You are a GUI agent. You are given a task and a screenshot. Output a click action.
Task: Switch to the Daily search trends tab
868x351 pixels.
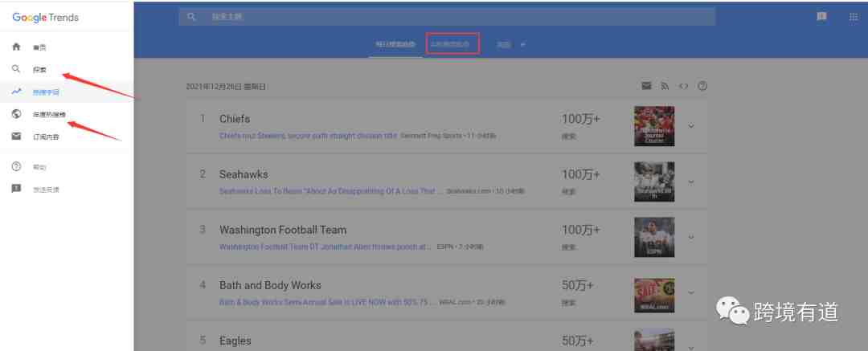[395, 44]
